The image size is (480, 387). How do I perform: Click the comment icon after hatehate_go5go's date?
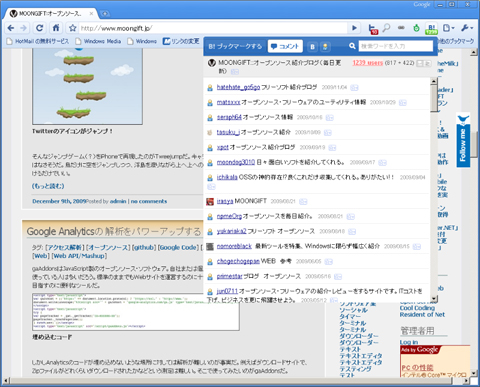click(x=354, y=88)
